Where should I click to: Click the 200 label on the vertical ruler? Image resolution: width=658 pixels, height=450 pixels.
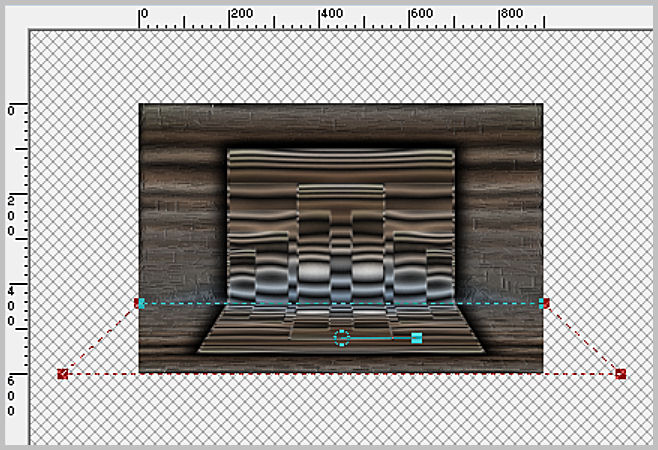pyautogui.click(x=11, y=216)
